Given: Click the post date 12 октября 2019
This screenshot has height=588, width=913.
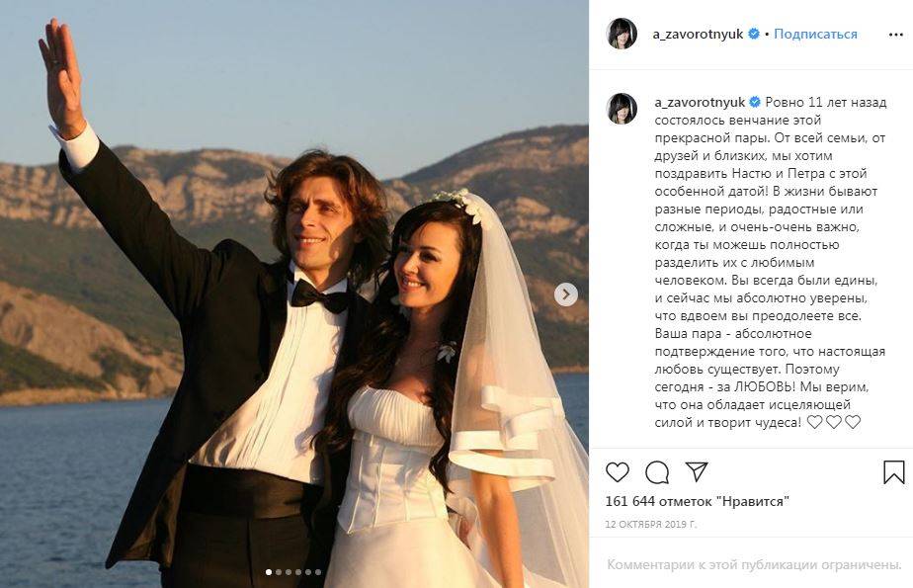Looking at the screenshot, I should (x=651, y=524).
